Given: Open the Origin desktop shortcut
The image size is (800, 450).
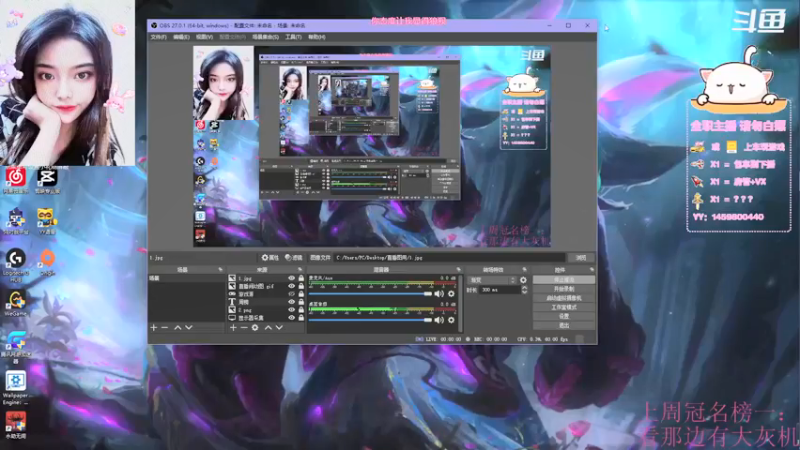Looking at the screenshot, I should 47,262.
